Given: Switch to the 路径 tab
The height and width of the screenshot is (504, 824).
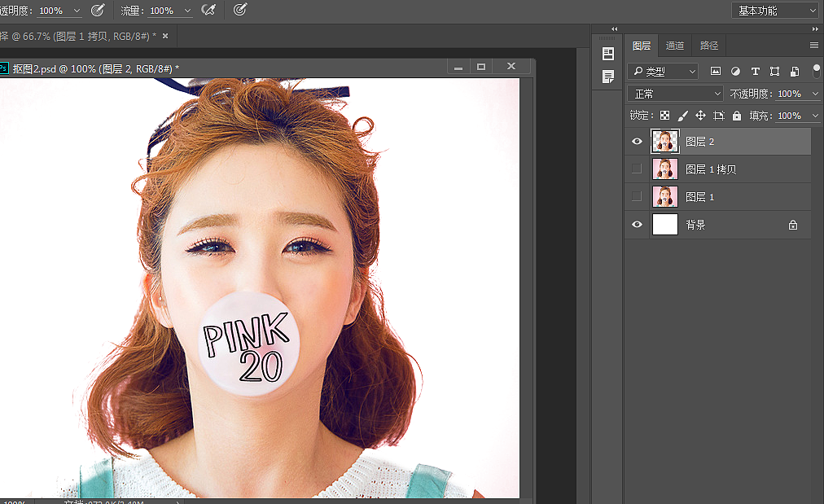Looking at the screenshot, I should 709,46.
